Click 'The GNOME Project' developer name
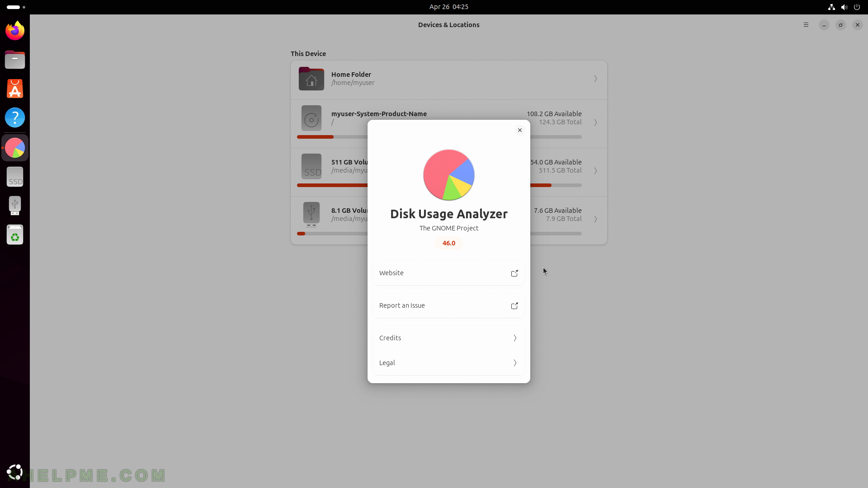Viewport: 868px width, 488px height. coord(448,228)
